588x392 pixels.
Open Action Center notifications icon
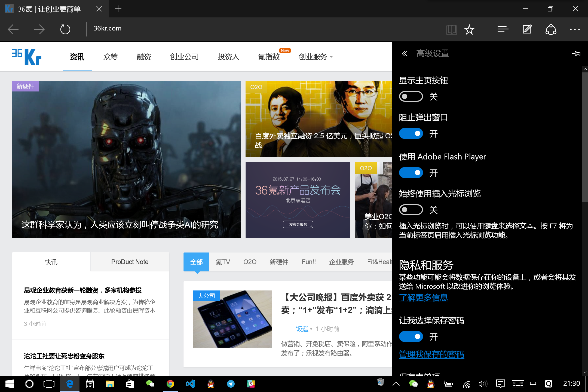[500, 384]
